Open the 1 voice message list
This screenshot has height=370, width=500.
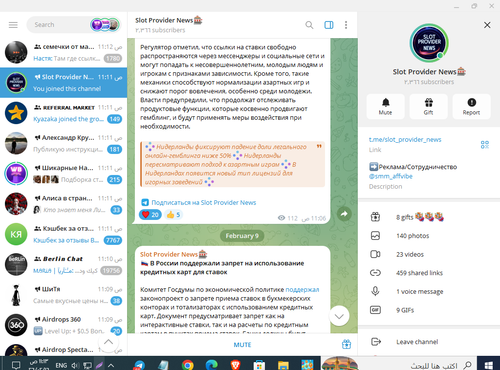point(429,292)
